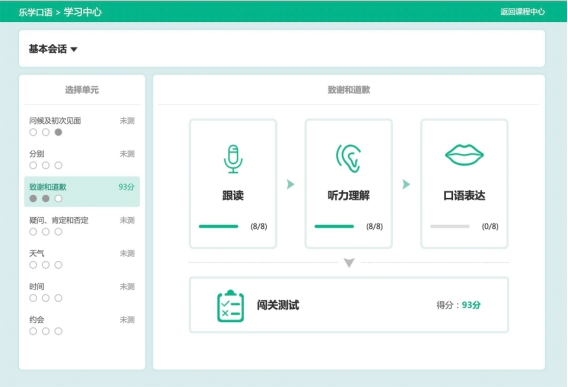Click the third circle under 时间
568x387 pixels.
tap(58, 298)
